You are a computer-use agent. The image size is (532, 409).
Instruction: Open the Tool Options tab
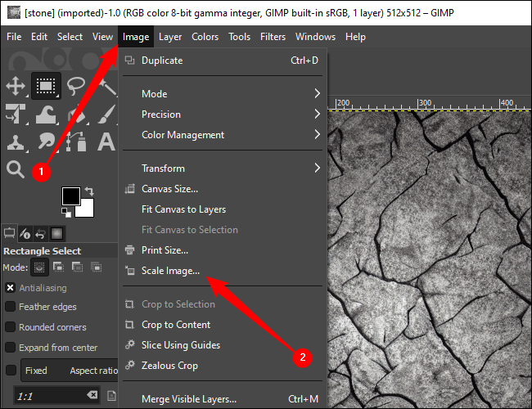click(x=9, y=233)
